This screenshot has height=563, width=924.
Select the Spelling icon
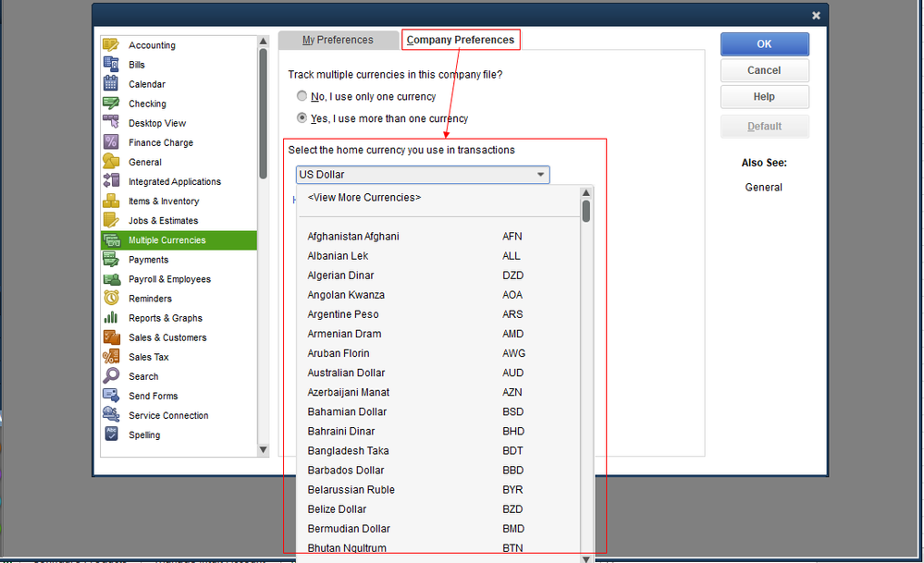coord(111,434)
